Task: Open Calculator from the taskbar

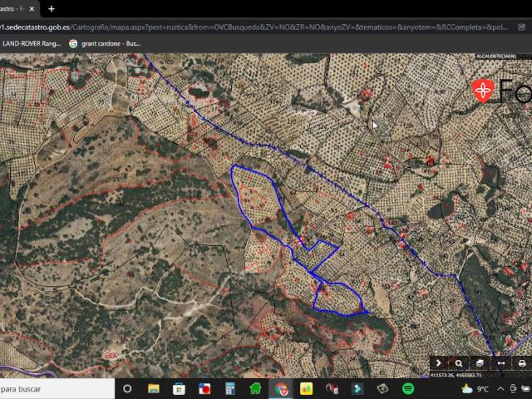Action: 230,388
